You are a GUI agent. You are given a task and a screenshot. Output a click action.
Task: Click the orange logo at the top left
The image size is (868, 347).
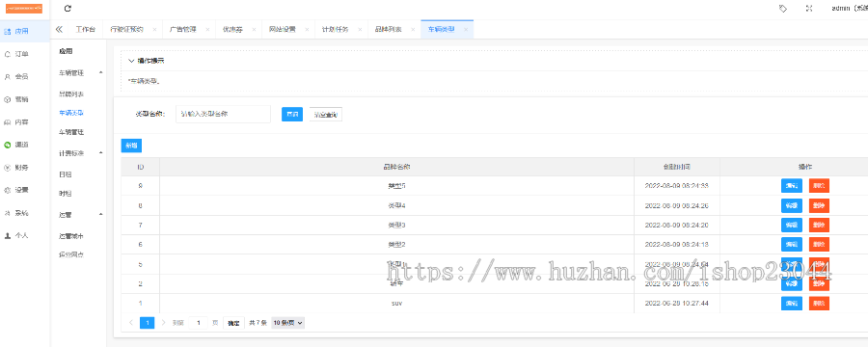coord(24,9)
